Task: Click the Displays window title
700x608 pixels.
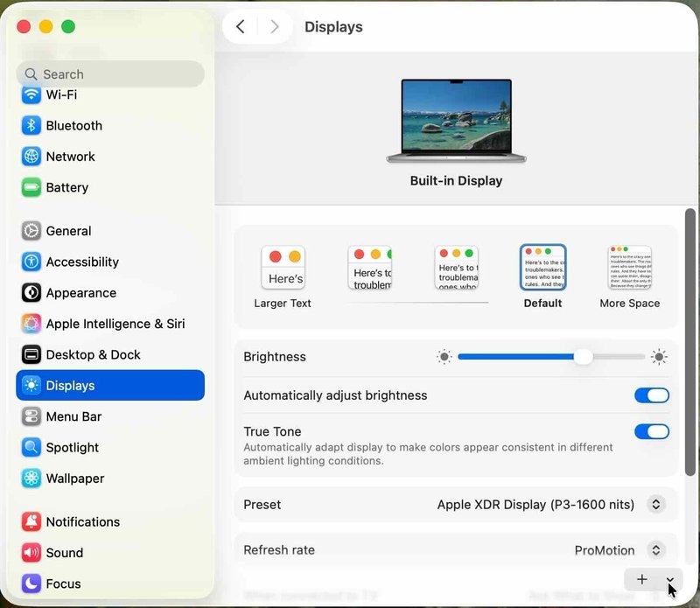Action: point(333,27)
